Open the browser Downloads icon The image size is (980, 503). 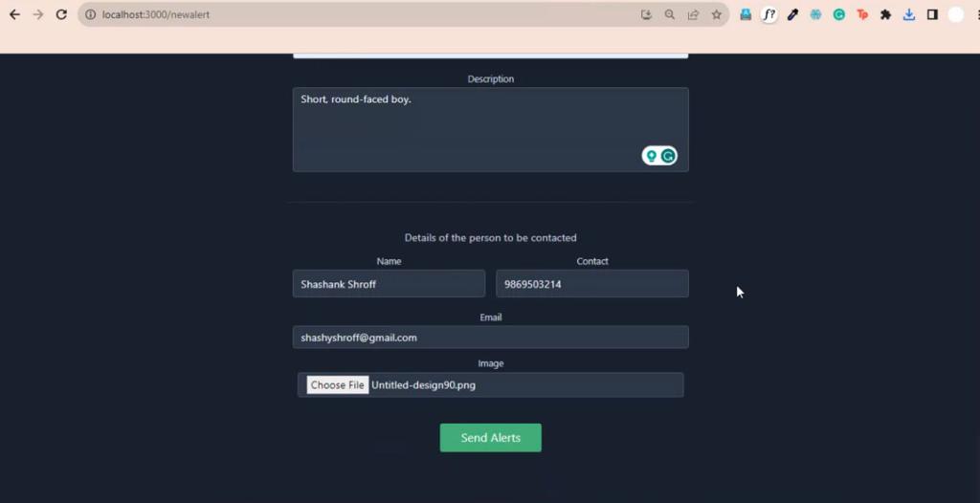pos(909,14)
